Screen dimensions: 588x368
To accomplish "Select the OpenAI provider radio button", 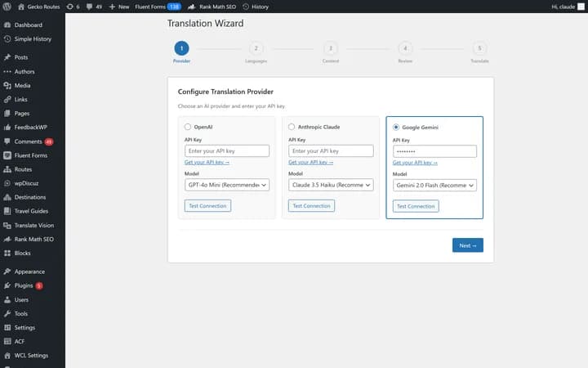I will 188,127.
